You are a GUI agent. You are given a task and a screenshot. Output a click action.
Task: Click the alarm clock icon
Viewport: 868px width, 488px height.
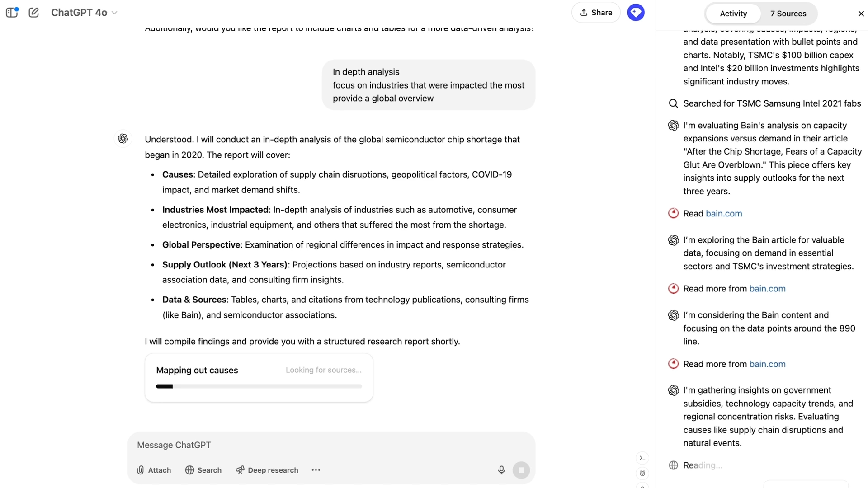pos(642,474)
